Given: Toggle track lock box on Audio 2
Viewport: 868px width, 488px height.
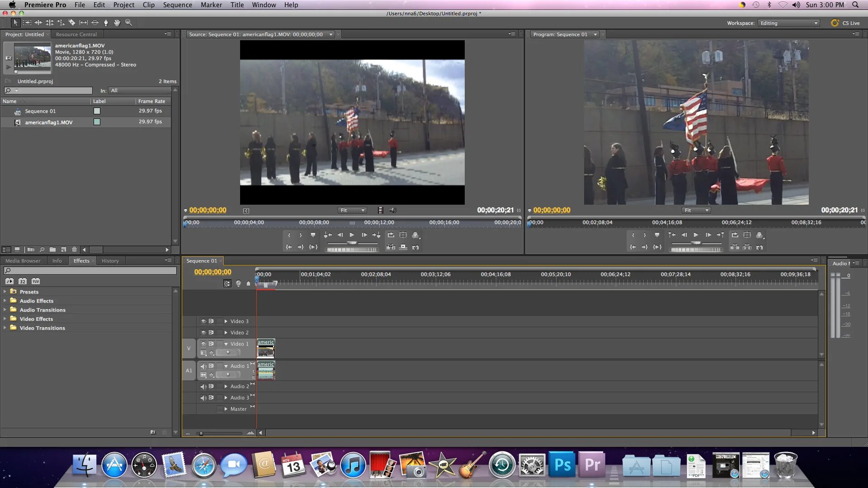Looking at the screenshot, I should 220,386.
